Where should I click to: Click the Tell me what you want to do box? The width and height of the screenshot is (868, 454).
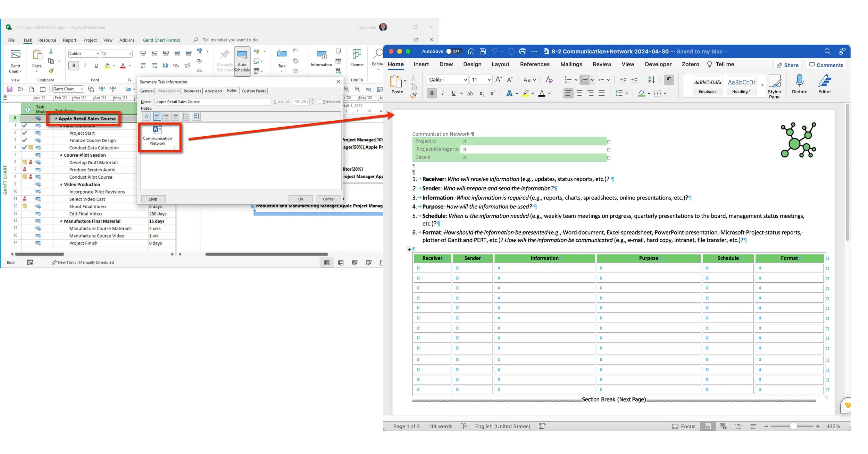[x=230, y=40]
